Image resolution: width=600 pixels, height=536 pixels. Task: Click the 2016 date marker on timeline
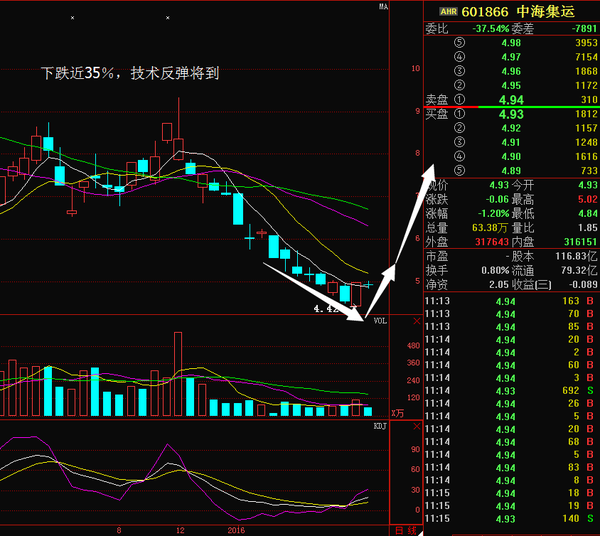coord(236,530)
